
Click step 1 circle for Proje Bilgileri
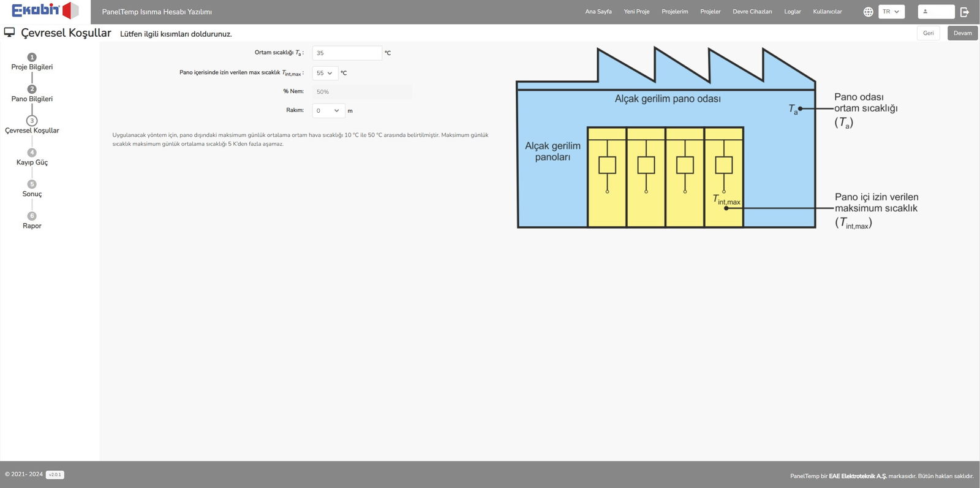click(32, 57)
